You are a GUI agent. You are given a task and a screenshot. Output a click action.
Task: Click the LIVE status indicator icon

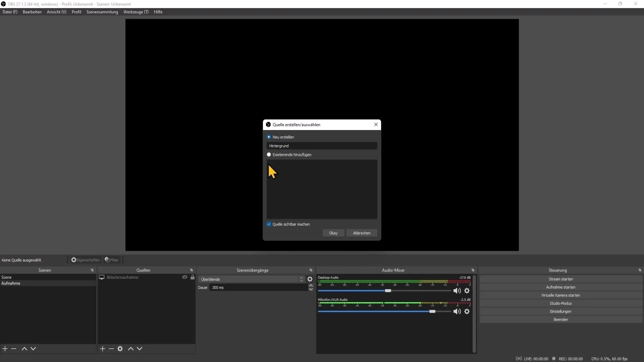click(519, 359)
